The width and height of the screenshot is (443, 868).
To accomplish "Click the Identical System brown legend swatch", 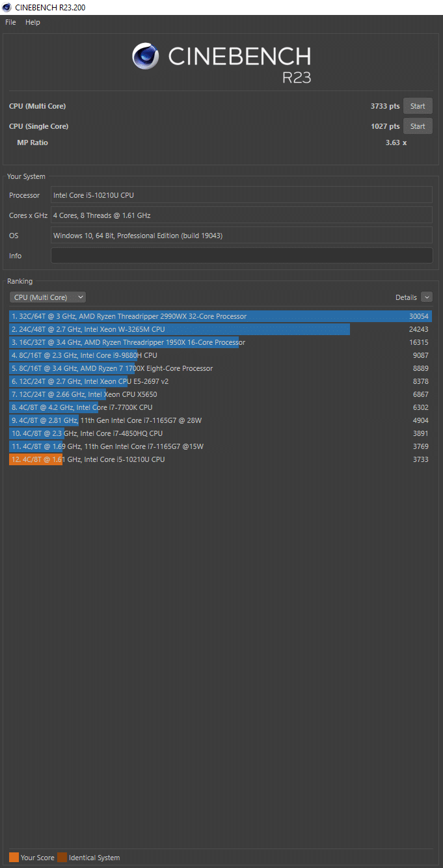I will tap(62, 857).
